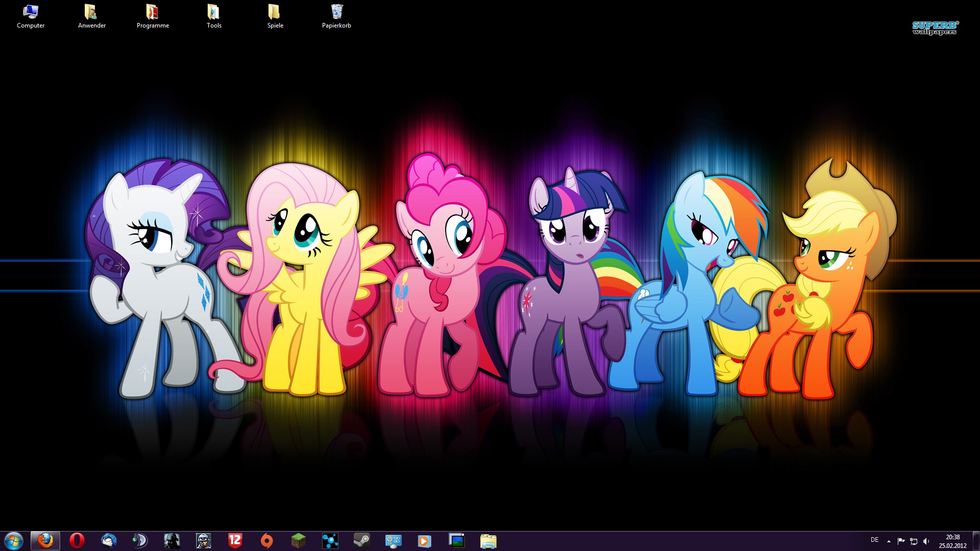Open Thunderbird mail from taskbar
Screen dimensions: 980x551
(109, 541)
